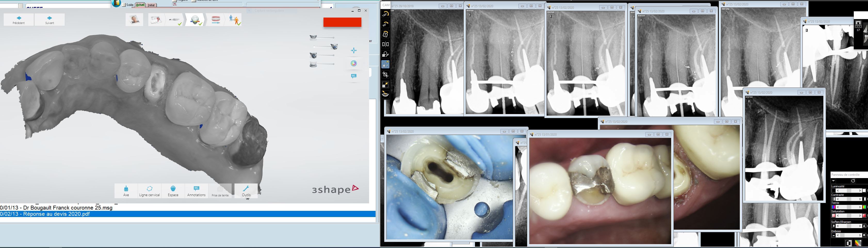Click the 3Shape color display icon
The height and width of the screenshot is (248, 868).
pyautogui.click(x=353, y=63)
